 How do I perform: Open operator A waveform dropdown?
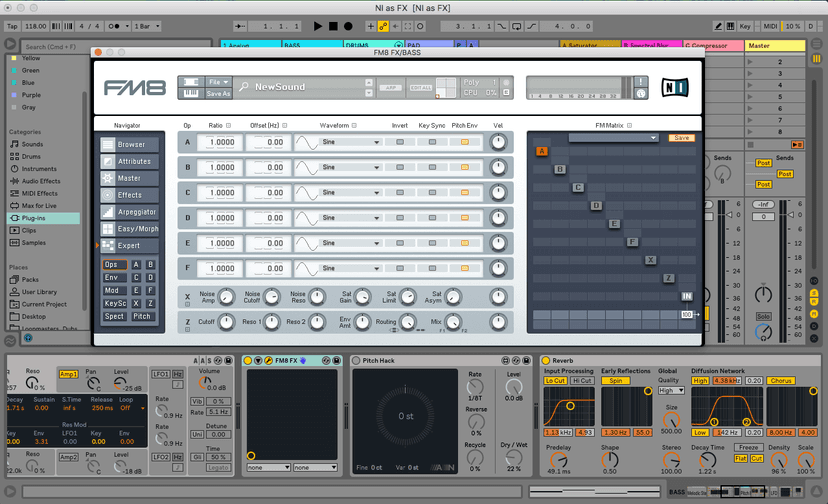point(351,142)
